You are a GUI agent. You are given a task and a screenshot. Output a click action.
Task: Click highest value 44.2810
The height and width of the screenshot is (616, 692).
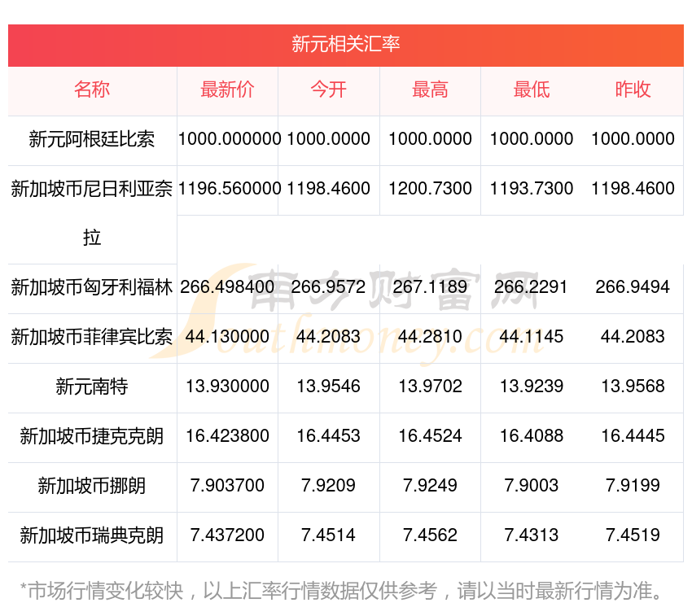click(x=431, y=337)
